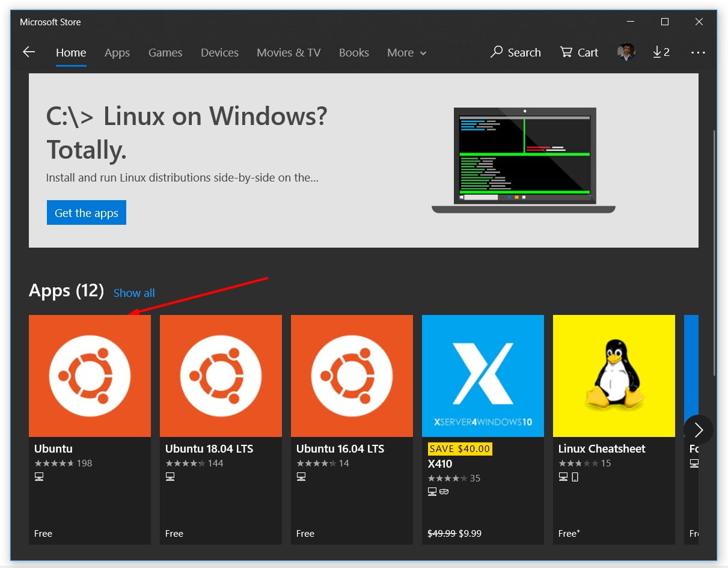Go back with the back arrow

(29, 52)
